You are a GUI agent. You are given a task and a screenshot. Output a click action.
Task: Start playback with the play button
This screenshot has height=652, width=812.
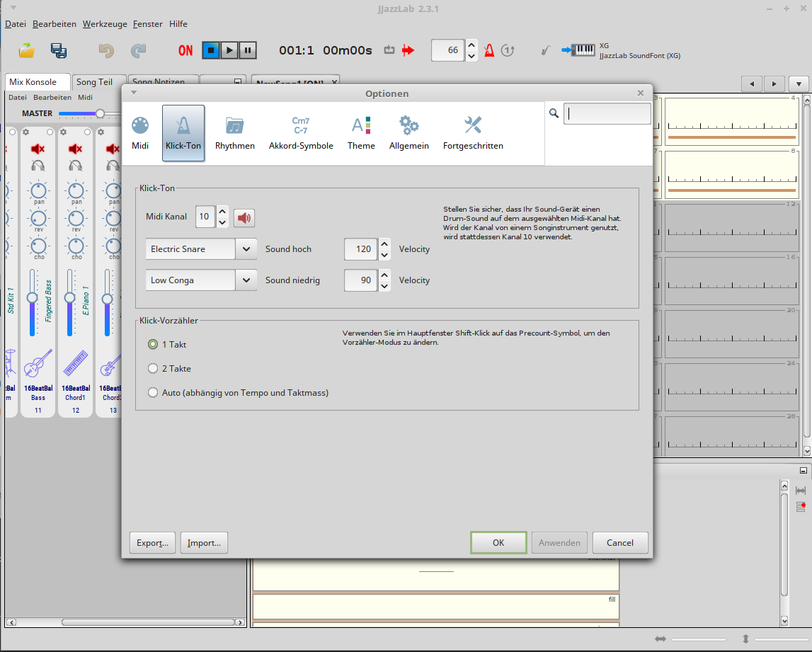pos(229,50)
